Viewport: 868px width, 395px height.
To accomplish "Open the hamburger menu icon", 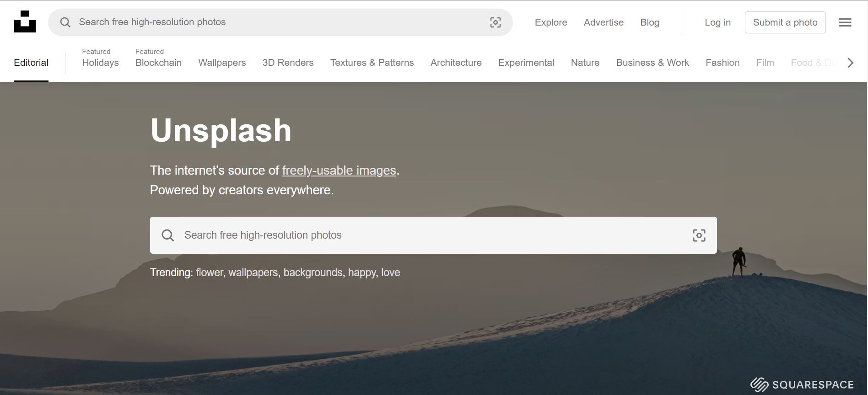I will click(x=845, y=22).
